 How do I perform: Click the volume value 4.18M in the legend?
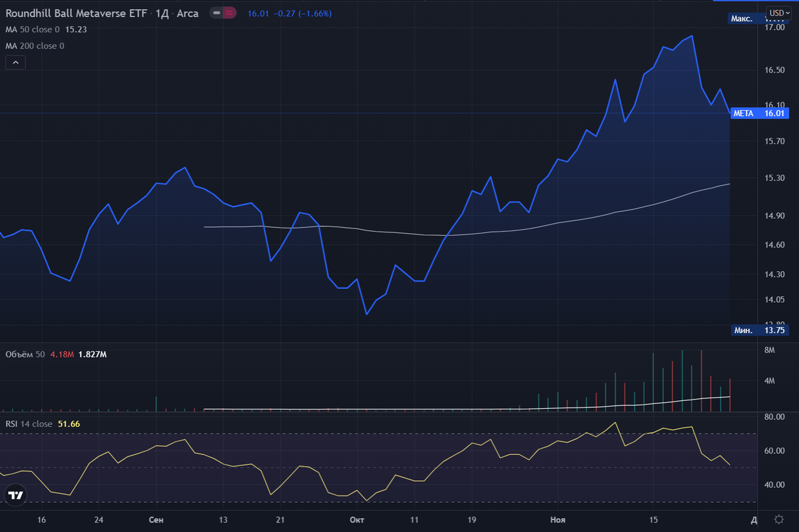coord(61,354)
